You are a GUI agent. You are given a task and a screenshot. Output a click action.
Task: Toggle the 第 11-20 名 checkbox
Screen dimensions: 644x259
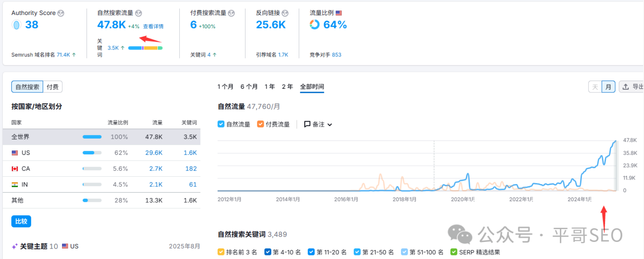[311, 252]
